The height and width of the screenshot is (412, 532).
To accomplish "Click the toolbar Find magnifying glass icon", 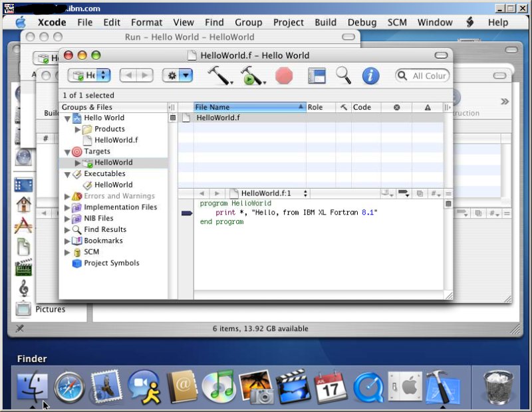I will pyautogui.click(x=343, y=75).
